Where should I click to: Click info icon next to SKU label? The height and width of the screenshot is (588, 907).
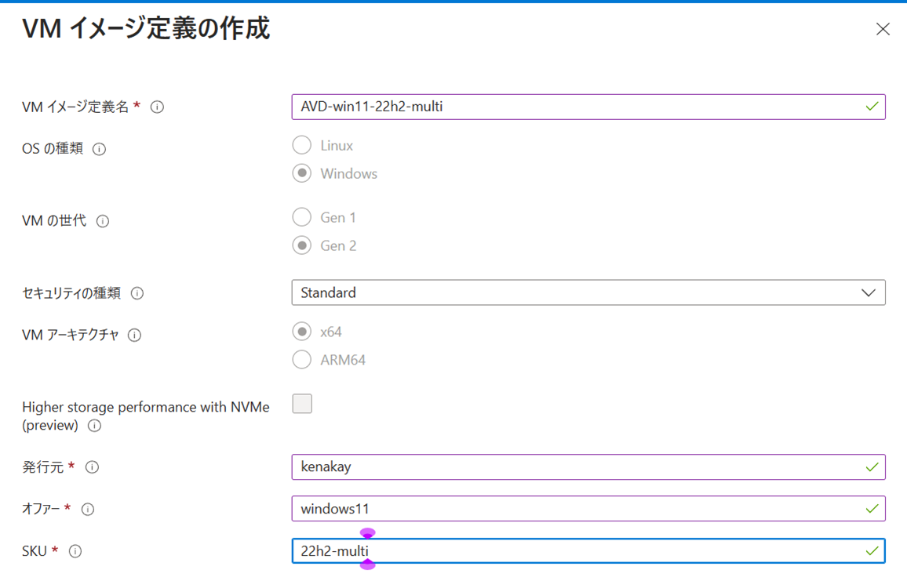pyautogui.click(x=75, y=551)
